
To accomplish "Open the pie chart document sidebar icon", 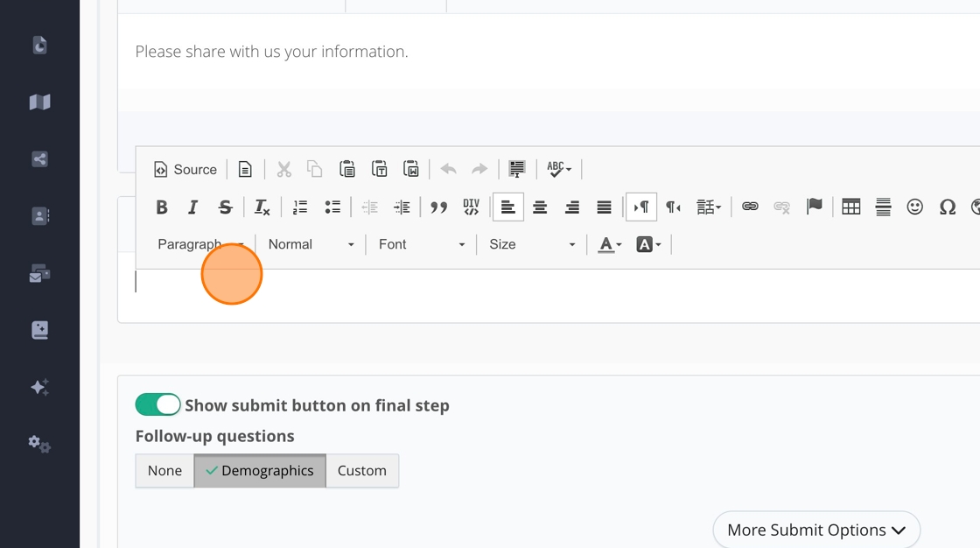I will point(40,45).
